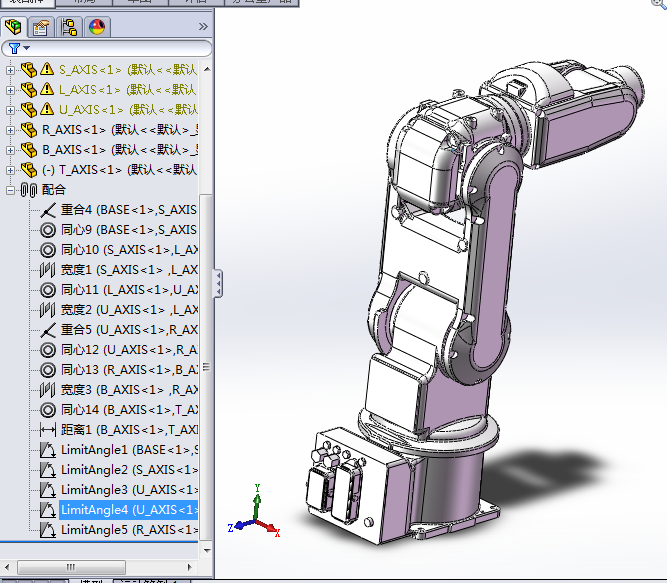Expand the R_AXIS<1> component node
Screen dimensions: 667x583
coord(10,130)
